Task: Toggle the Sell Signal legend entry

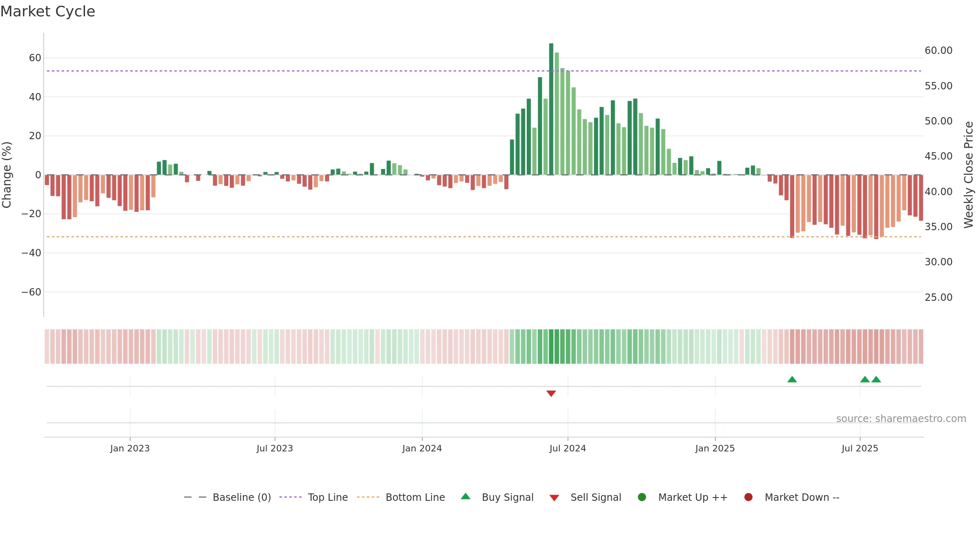Action: coord(585,497)
